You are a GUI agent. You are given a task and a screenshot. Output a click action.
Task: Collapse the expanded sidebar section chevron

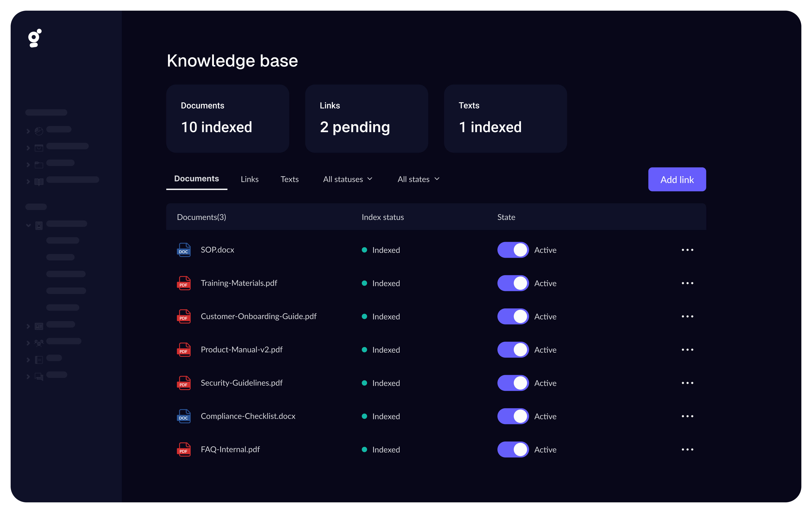(x=28, y=225)
